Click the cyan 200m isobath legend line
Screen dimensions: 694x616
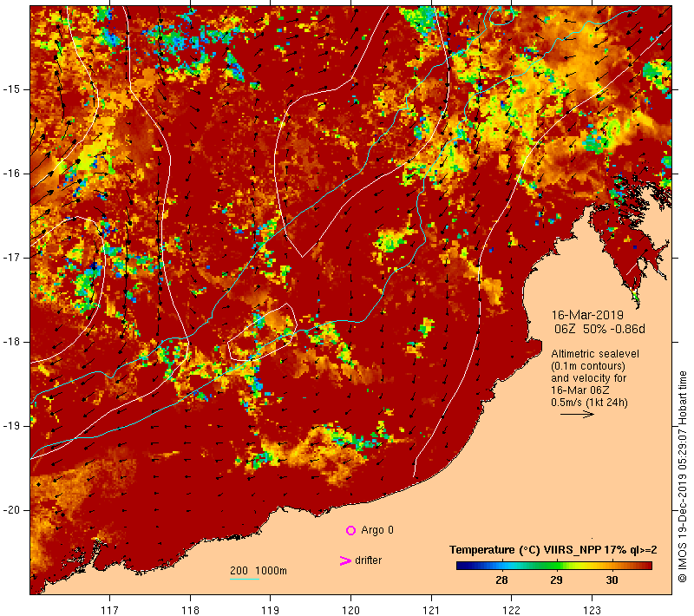click(x=245, y=579)
